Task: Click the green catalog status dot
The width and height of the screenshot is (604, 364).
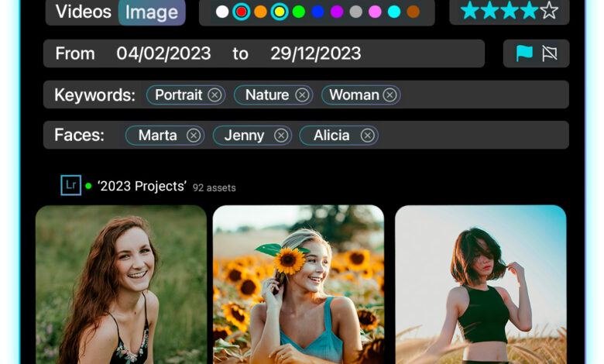Action: [88, 186]
